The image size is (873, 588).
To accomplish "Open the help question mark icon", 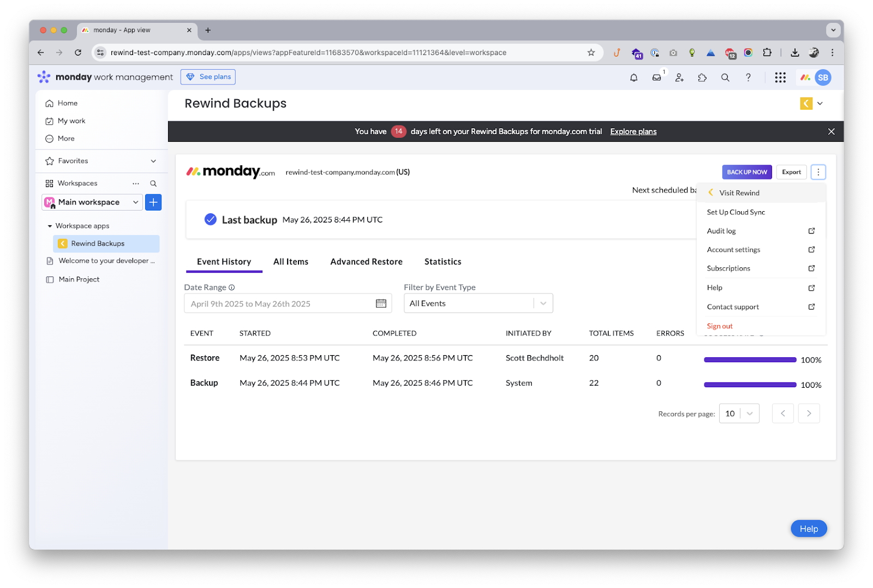I will click(x=748, y=77).
